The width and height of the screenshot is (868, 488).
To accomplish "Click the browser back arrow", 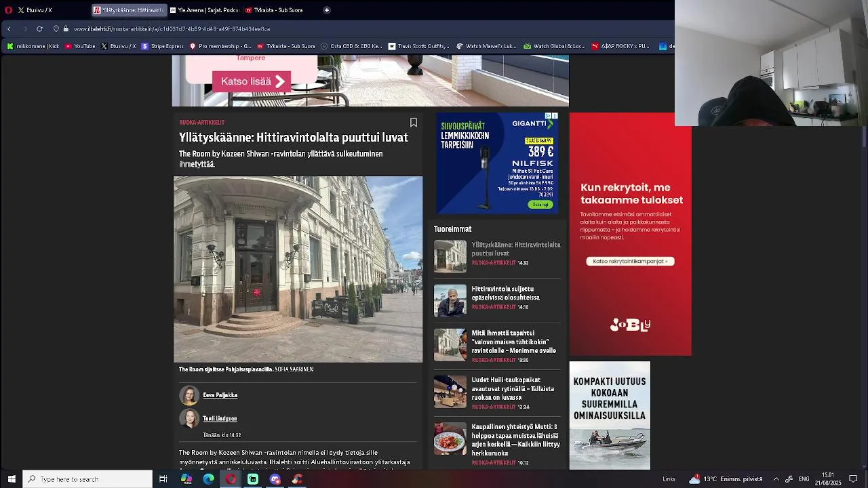I will pos(9,28).
